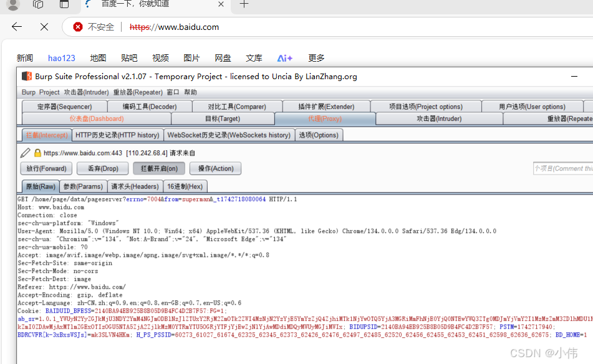The width and height of the screenshot is (593, 364).
Task: Select the 代理(Proxy) tab
Action: point(325,118)
